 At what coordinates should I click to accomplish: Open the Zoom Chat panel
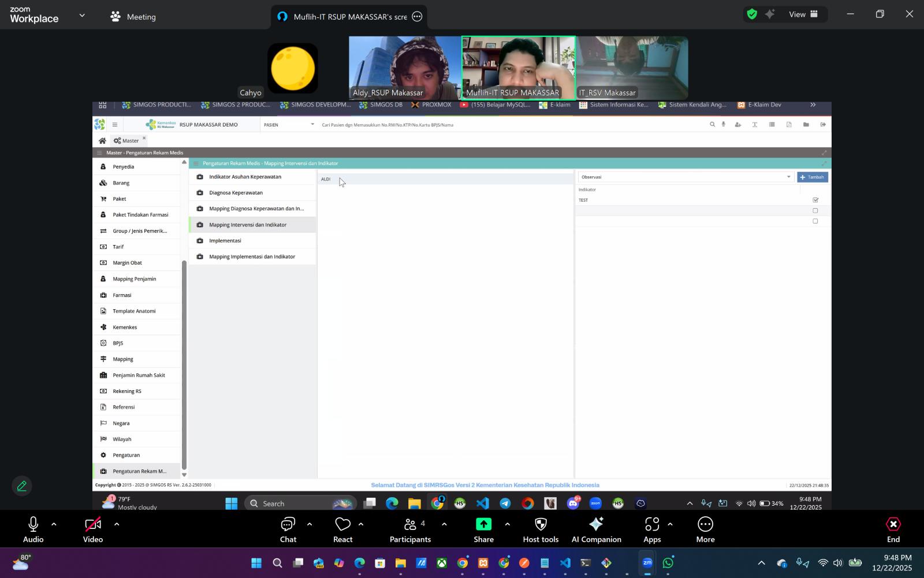point(288,525)
